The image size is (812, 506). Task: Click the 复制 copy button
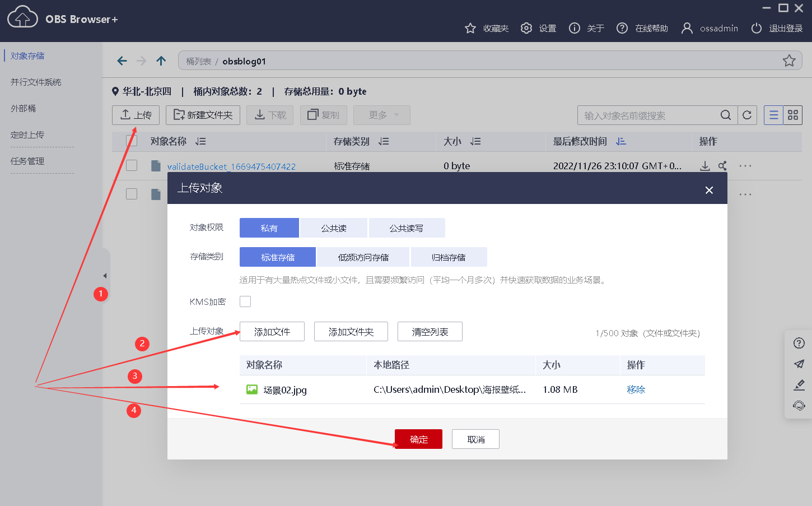324,115
